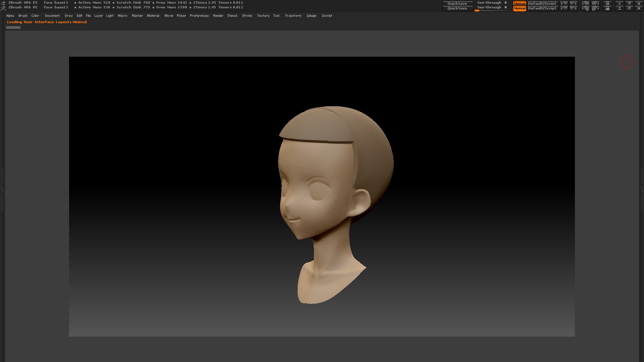This screenshot has height=362, width=644.
Task: Load the previous UI layout
Action: click(x=585, y=8)
